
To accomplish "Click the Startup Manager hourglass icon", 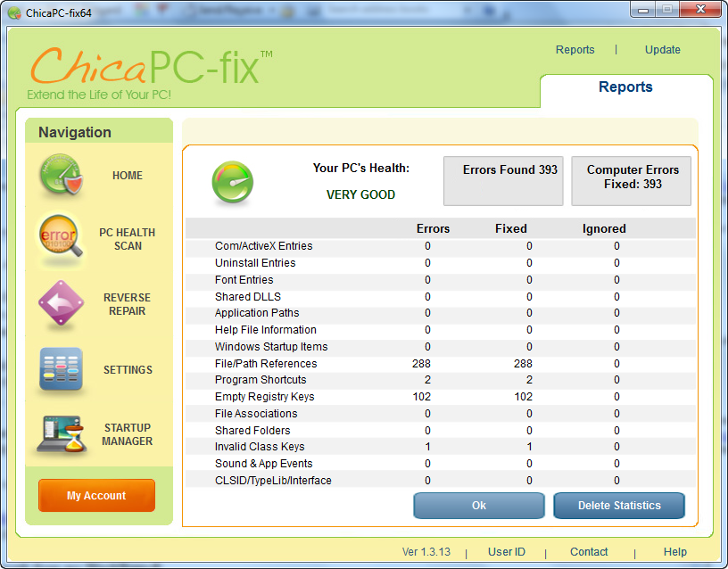I will (x=61, y=434).
